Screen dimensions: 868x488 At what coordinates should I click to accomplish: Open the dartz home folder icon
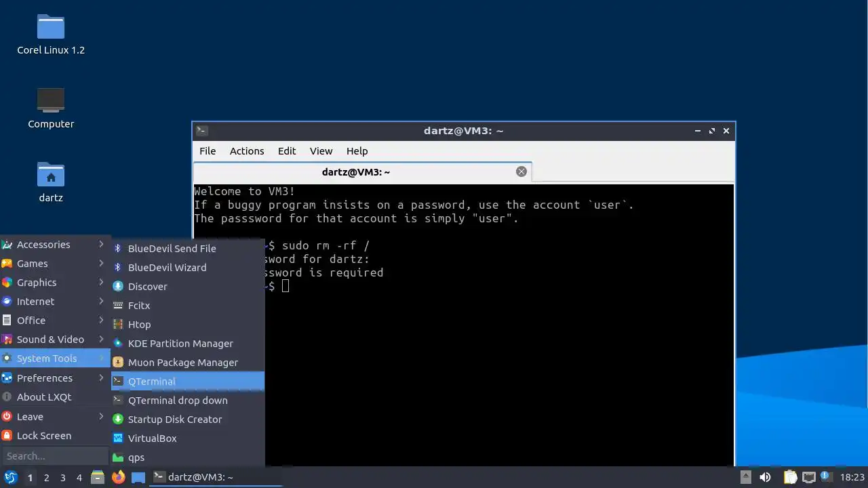[x=51, y=182]
